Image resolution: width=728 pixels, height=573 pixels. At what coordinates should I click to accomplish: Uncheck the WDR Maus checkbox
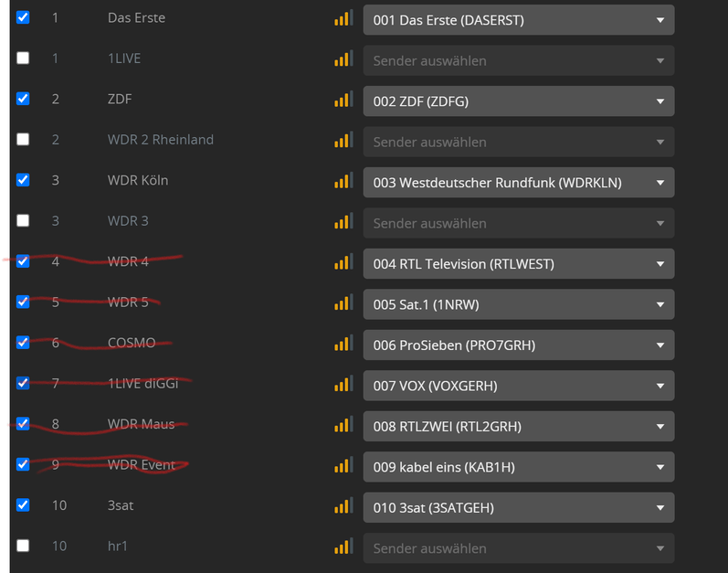[x=23, y=423]
